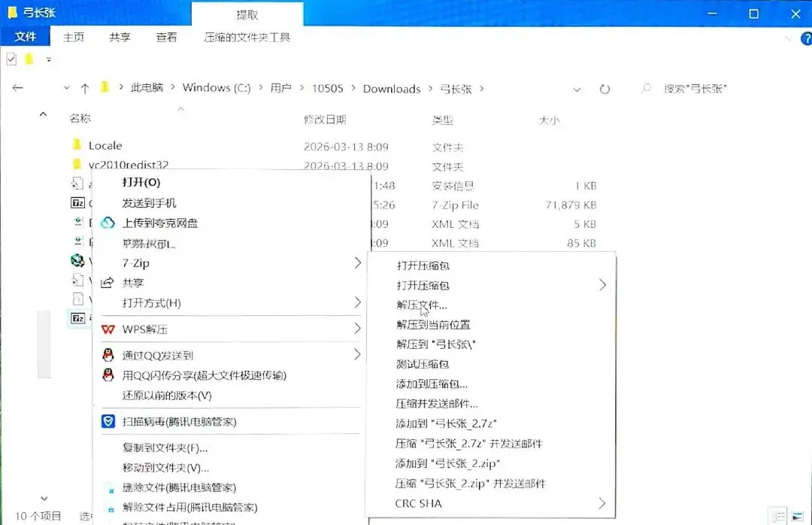Select 添加到 "弓长张_2.zip" entry

click(447, 463)
